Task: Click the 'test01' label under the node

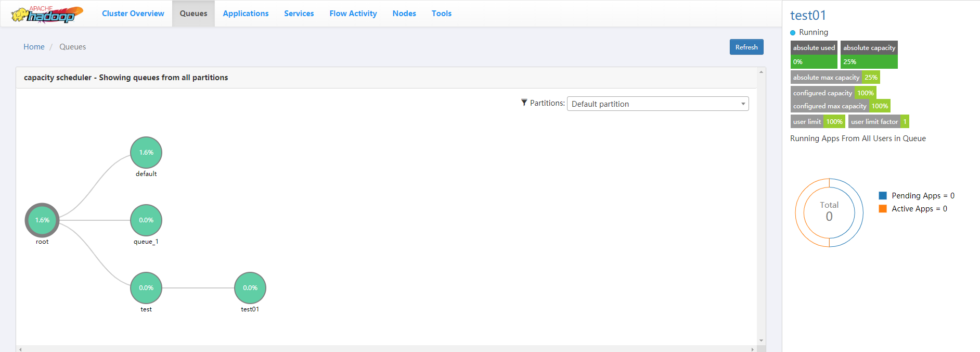Action: (250, 309)
